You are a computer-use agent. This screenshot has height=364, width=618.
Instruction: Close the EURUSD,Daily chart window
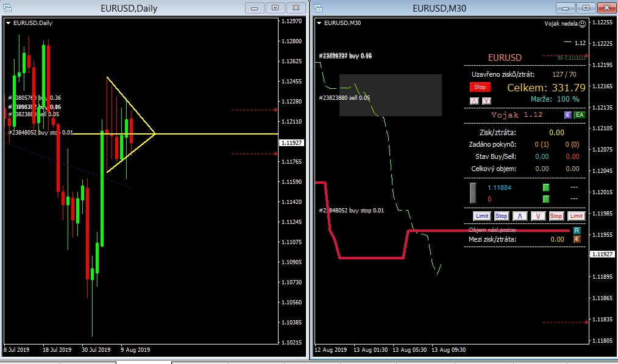click(296, 7)
